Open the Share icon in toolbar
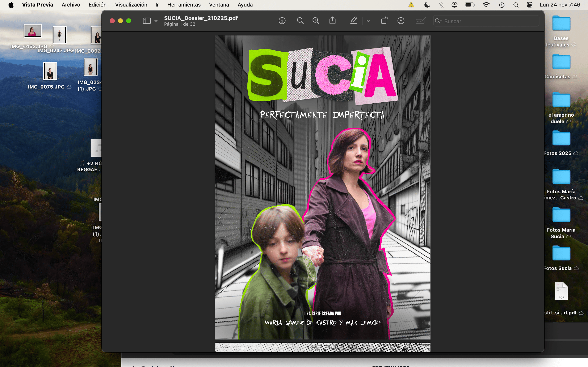Viewport: 588px width, 367px height. (332, 21)
